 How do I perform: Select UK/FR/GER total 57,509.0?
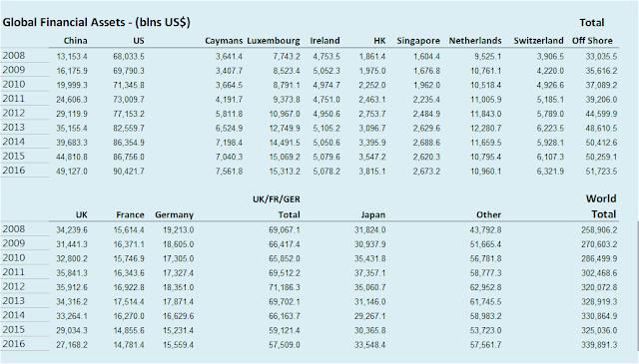(x=285, y=345)
